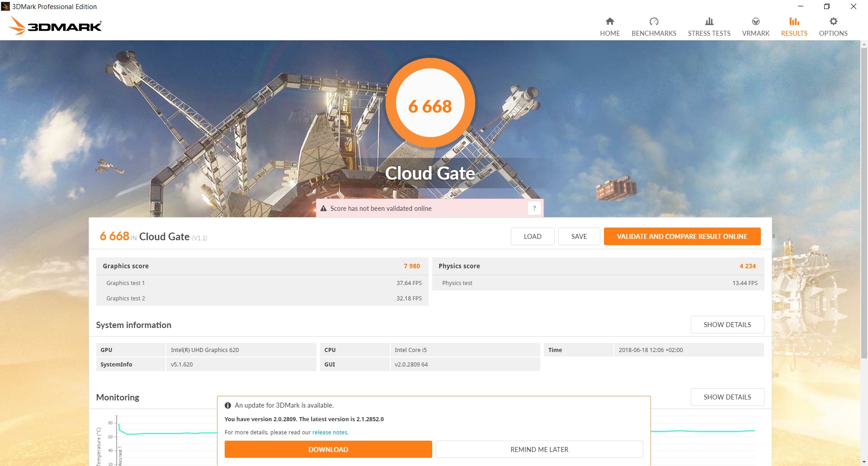This screenshot has height=466, width=868.
Task: Click the Physics score value 4 234
Action: 748,266
